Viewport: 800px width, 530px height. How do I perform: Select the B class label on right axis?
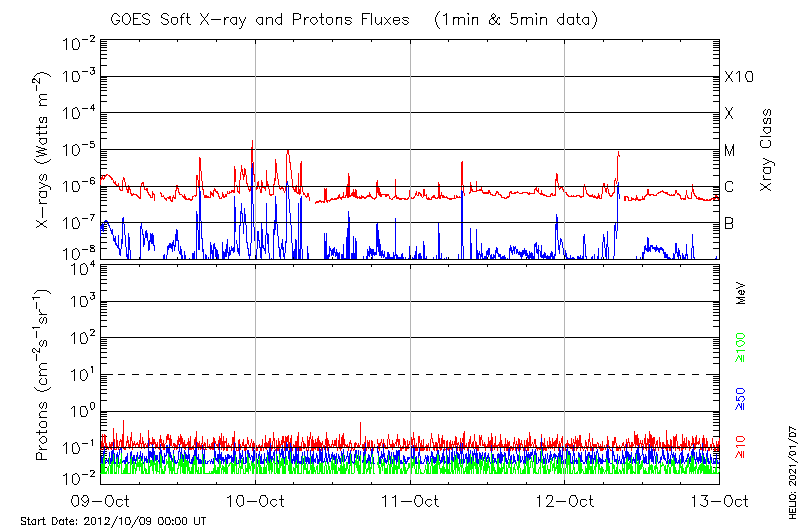point(729,223)
